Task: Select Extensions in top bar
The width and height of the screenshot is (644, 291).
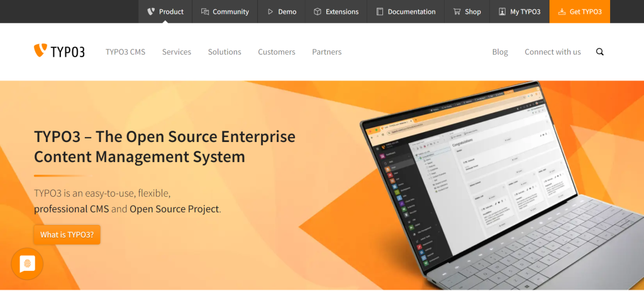Action: coord(336,11)
